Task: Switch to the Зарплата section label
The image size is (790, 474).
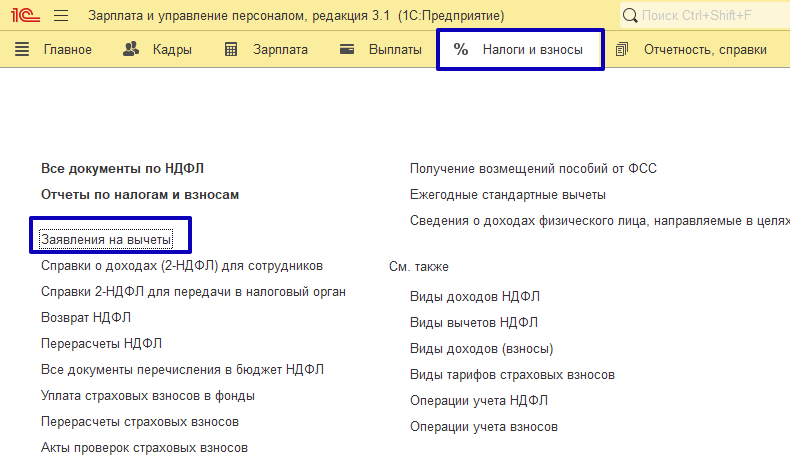Action: [279, 49]
